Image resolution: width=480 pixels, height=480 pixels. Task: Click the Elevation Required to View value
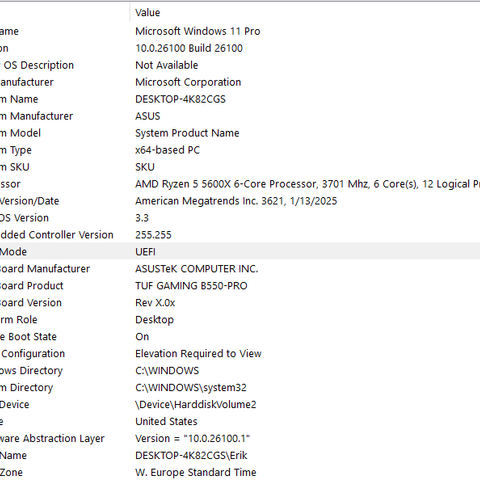tap(198, 354)
